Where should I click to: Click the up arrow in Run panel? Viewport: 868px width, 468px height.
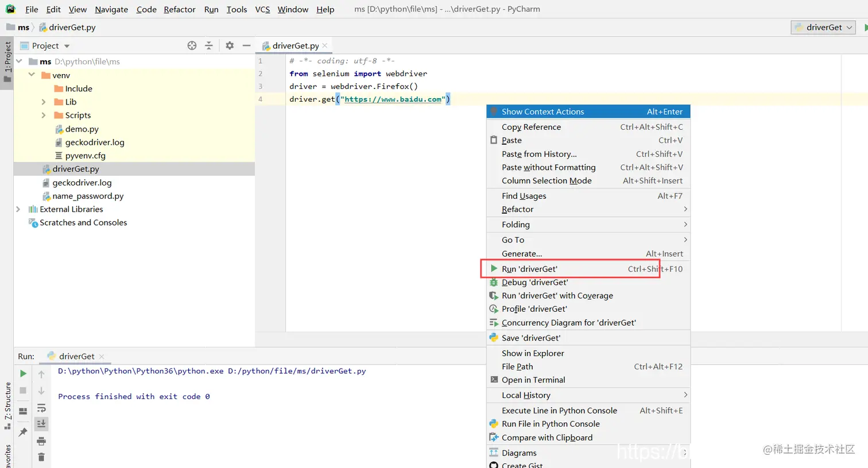(x=41, y=374)
